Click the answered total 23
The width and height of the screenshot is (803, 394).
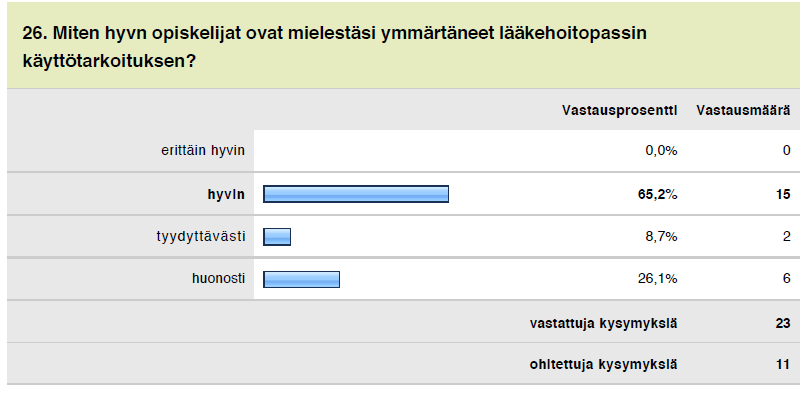[783, 323]
